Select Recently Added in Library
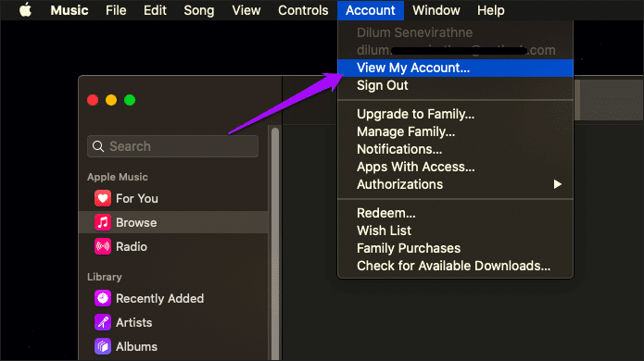The height and width of the screenshot is (361, 644). coord(173,298)
